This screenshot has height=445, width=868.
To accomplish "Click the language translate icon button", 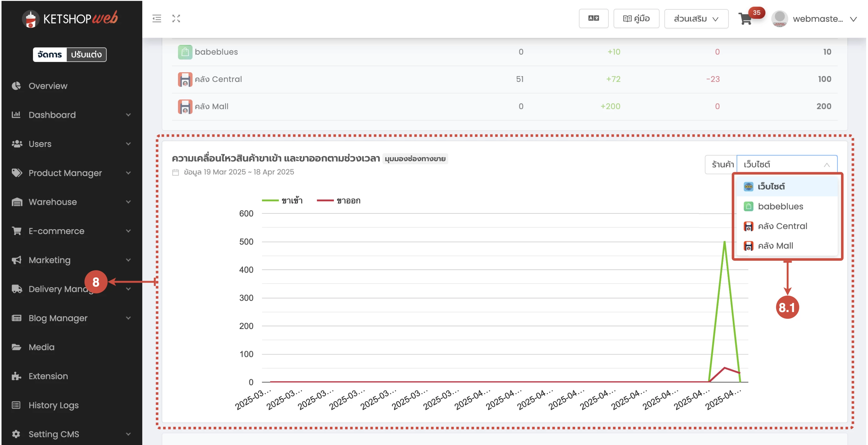I will click(594, 19).
